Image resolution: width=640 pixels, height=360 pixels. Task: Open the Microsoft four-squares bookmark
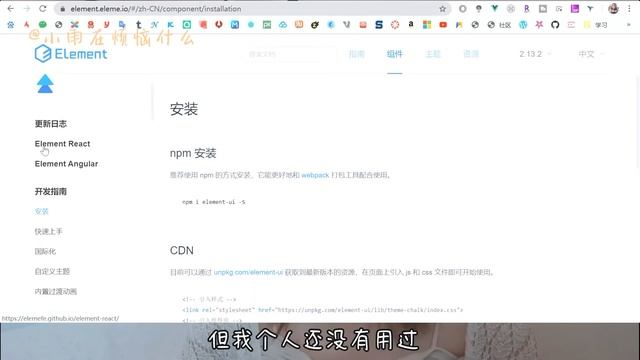[427, 25]
